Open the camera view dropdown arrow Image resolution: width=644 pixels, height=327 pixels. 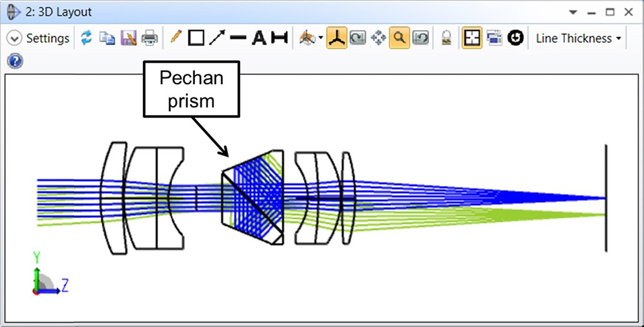[321, 39]
